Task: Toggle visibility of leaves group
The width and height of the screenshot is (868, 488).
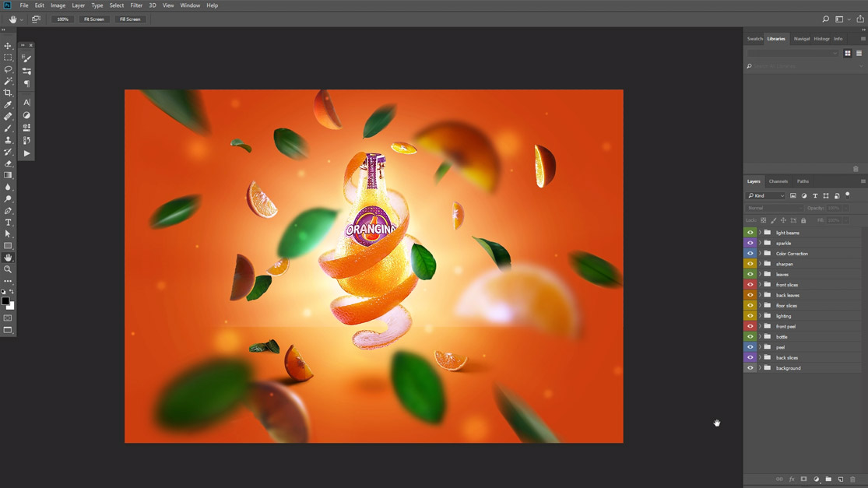Action: 750,275
